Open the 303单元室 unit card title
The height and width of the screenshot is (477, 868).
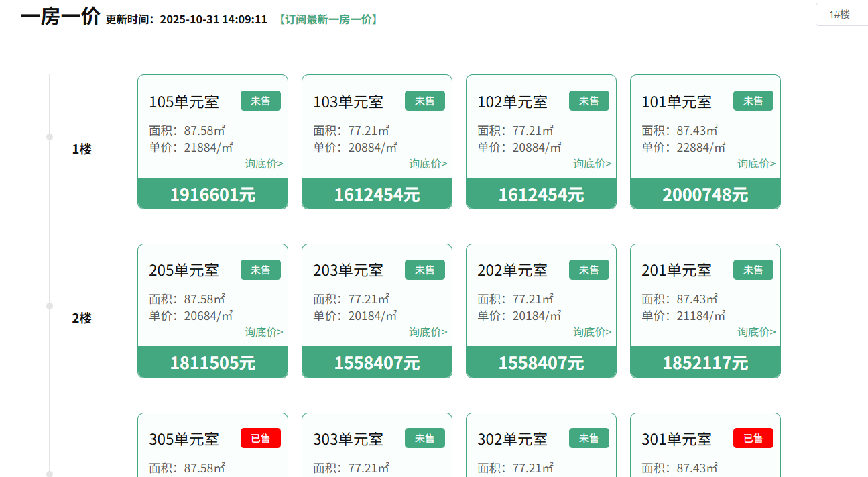point(348,439)
